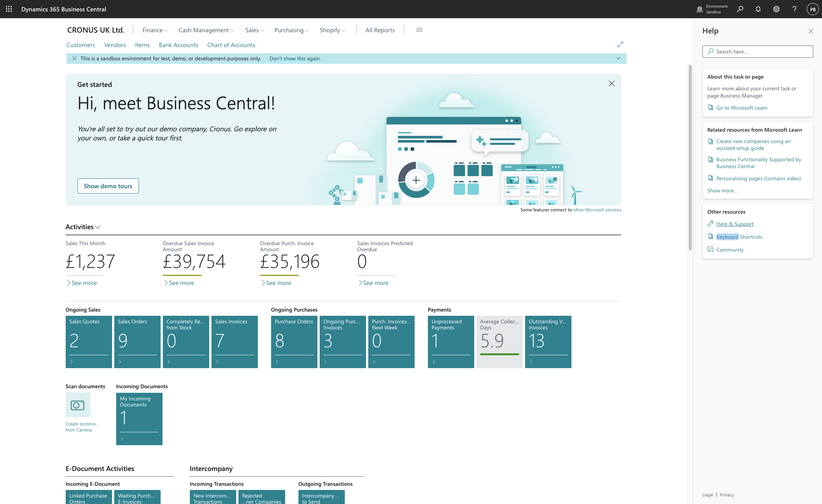Expand the Purchasing menu
Viewport: 822px width, 504px height.
click(292, 30)
